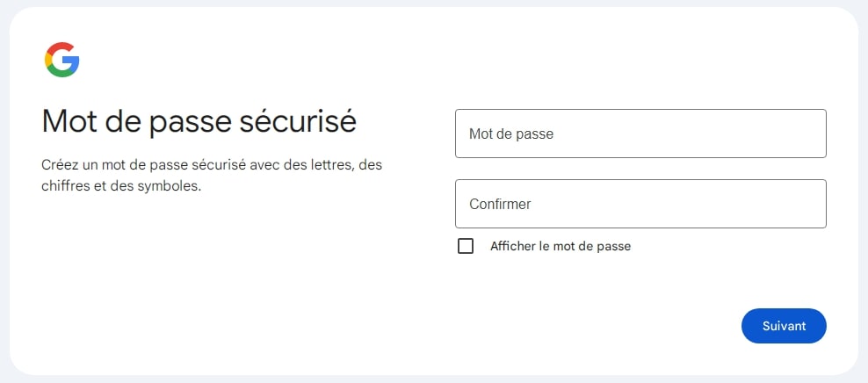The height and width of the screenshot is (383, 868).
Task: Click the "Mot de passe sécurisé" heading
Action: coord(199,120)
